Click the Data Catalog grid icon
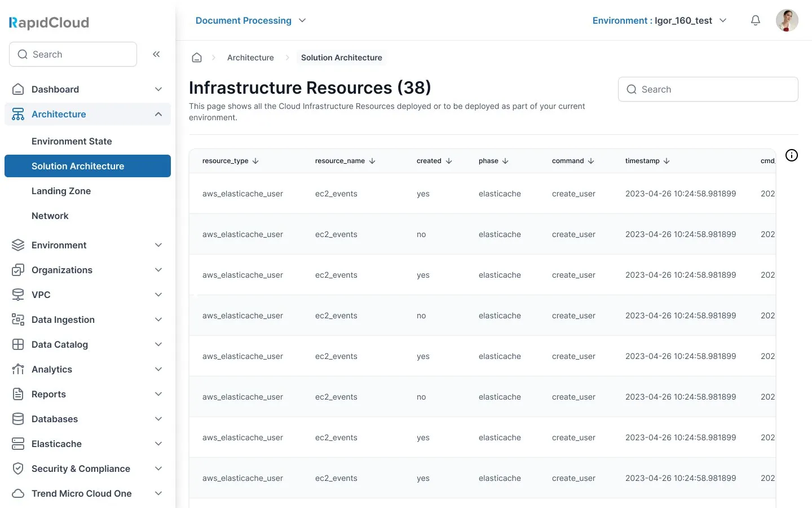This screenshot has width=812, height=508. tap(18, 344)
